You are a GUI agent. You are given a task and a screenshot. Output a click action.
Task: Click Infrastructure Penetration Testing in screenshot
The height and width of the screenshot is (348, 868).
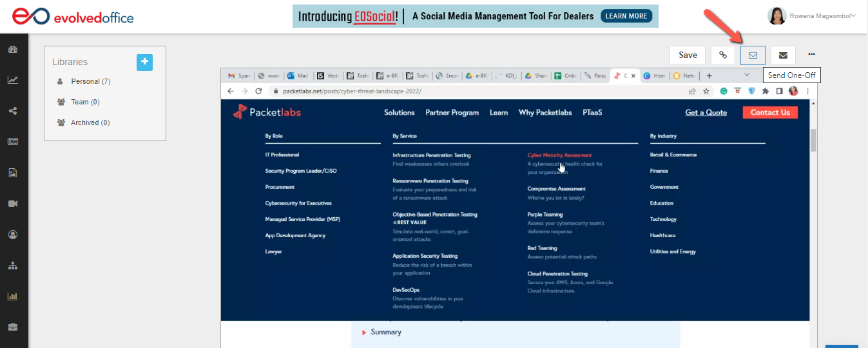[432, 155]
